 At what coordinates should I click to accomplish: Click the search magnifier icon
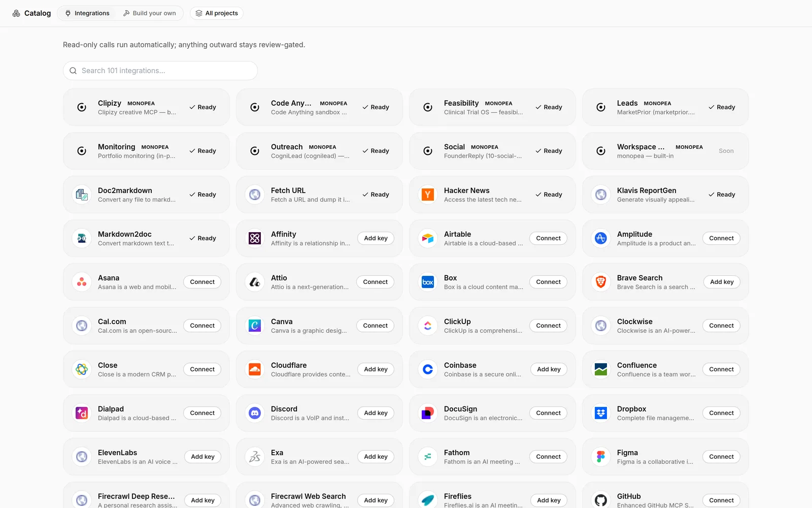tap(73, 71)
